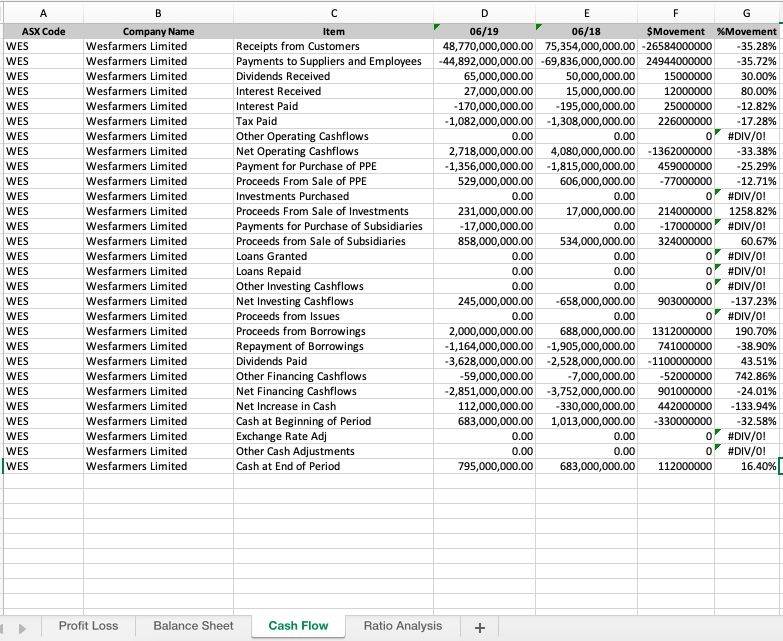Select column B header
Image resolution: width=783 pixels, height=641 pixels.
coord(158,13)
